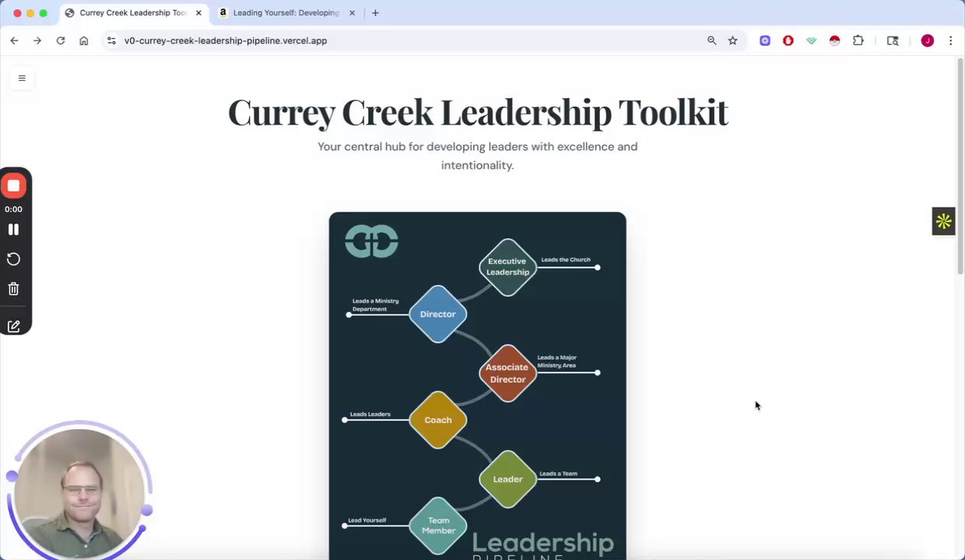Click 'Leads a Ministry Department' label
965x560 pixels.
(x=375, y=305)
